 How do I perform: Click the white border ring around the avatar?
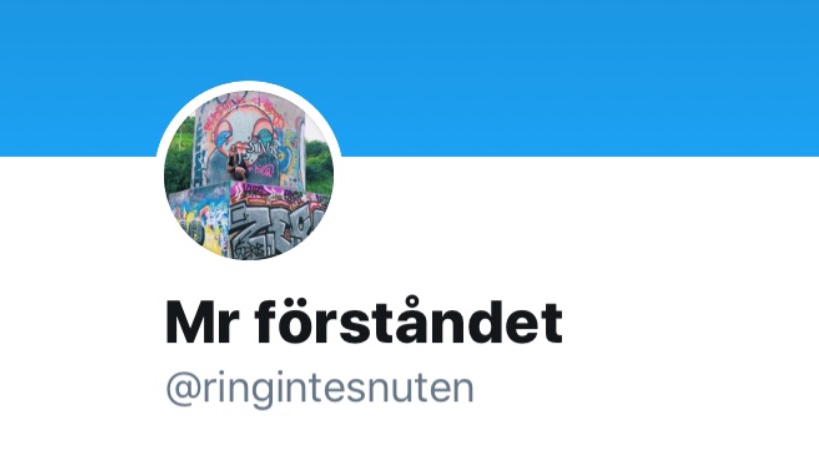point(249,85)
